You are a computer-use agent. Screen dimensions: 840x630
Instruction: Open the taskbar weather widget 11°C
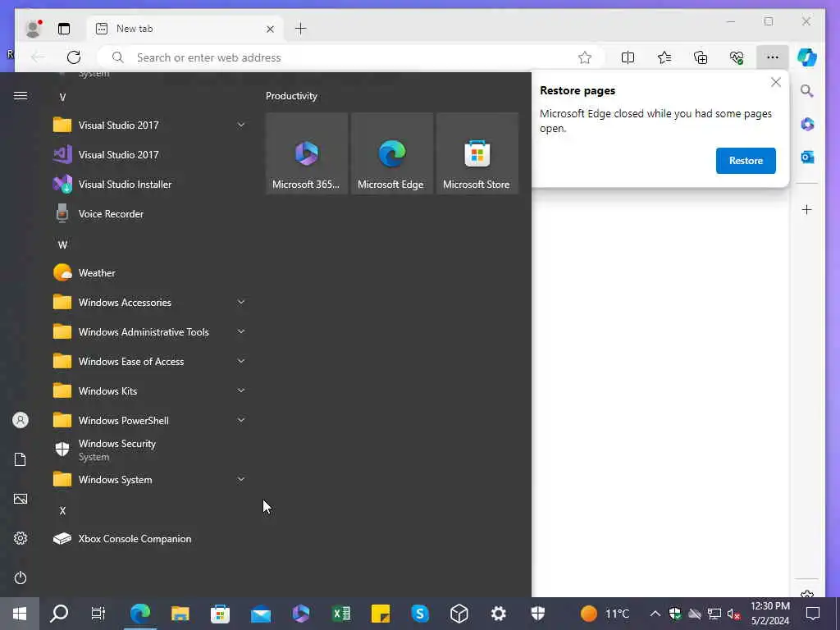pos(605,614)
